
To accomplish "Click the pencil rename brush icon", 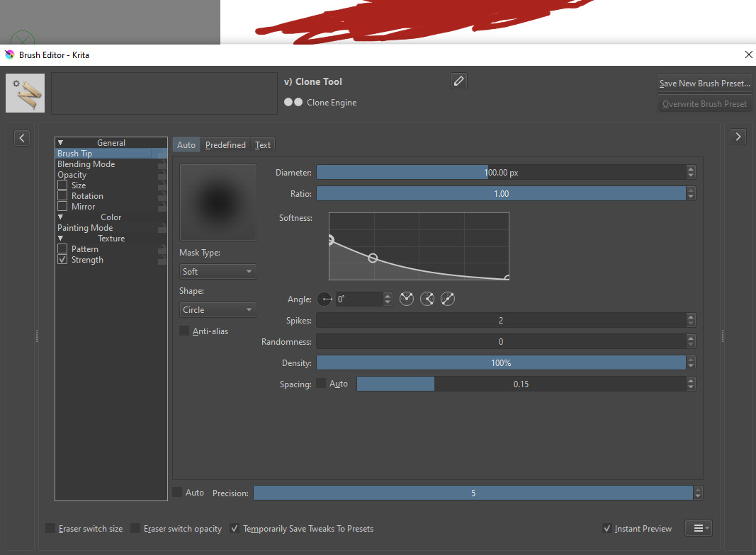I will pyautogui.click(x=458, y=81).
